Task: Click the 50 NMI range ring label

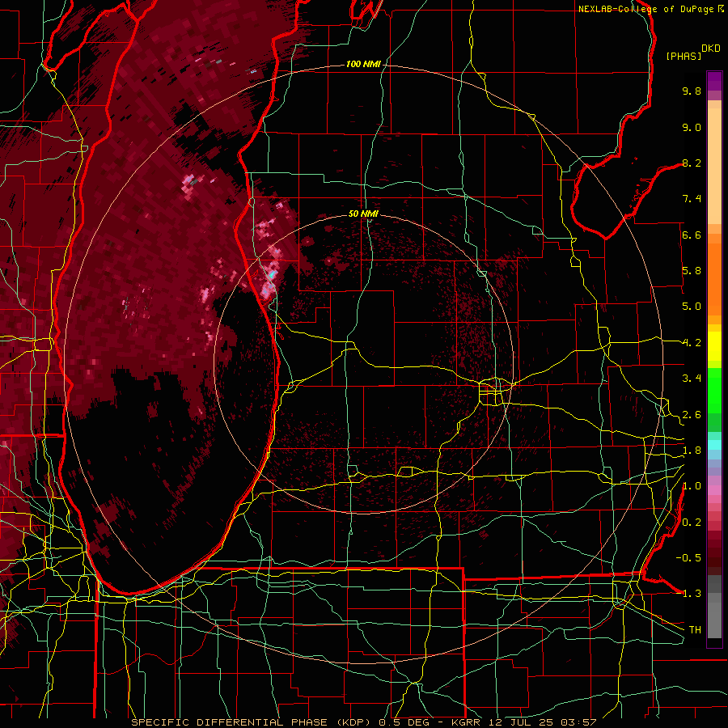Action: (x=363, y=214)
